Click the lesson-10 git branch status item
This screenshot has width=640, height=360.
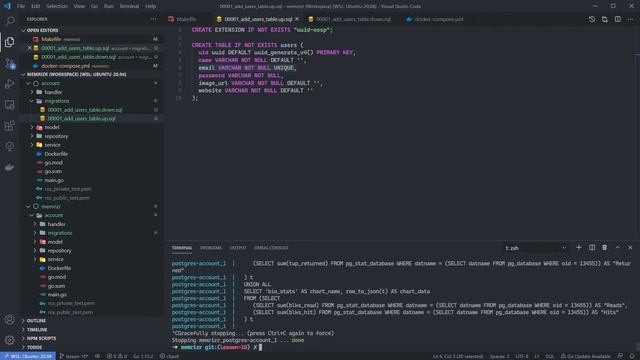point(74,356)
